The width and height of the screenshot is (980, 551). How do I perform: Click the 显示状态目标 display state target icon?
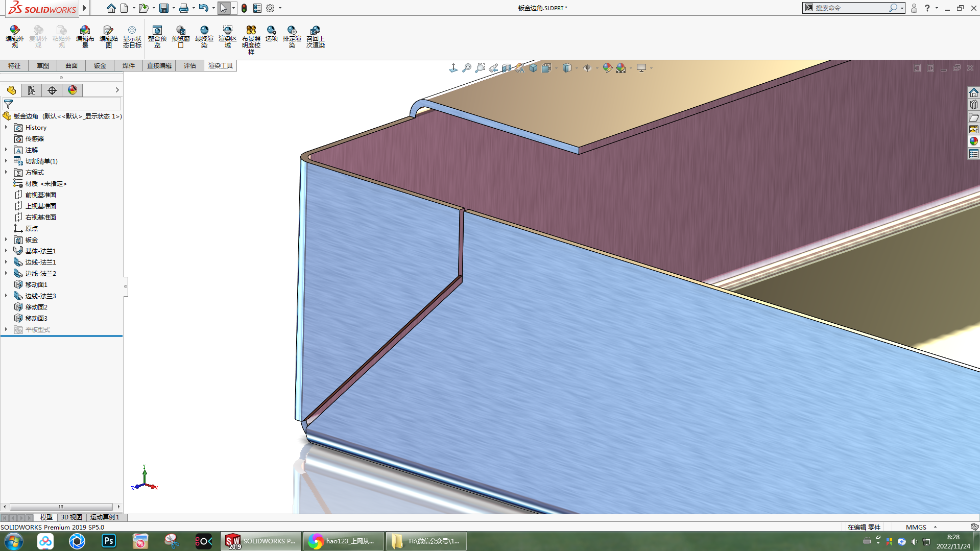pyautogui.click(x=132, y=37)
